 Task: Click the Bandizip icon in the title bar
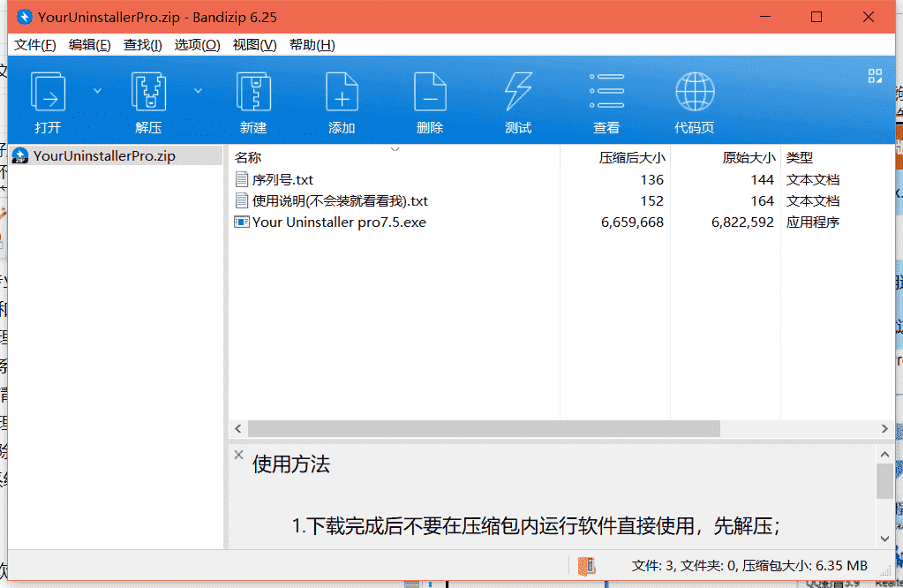(24, 17)
